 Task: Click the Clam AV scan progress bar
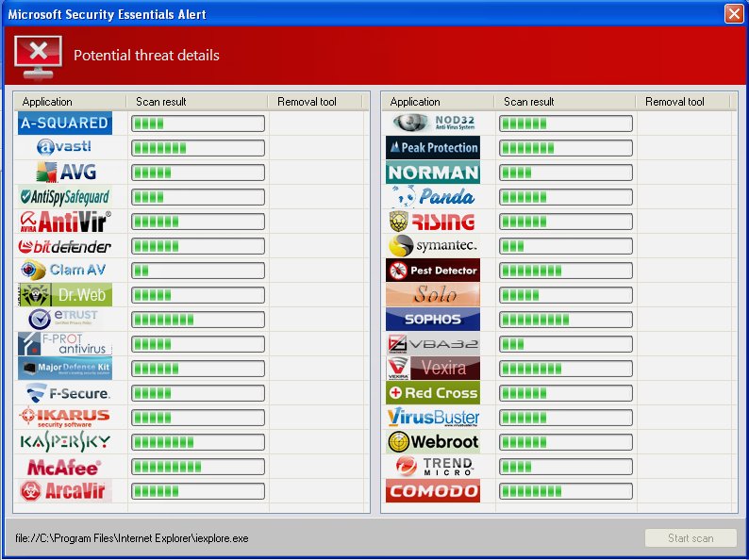[x=198, y=271]
